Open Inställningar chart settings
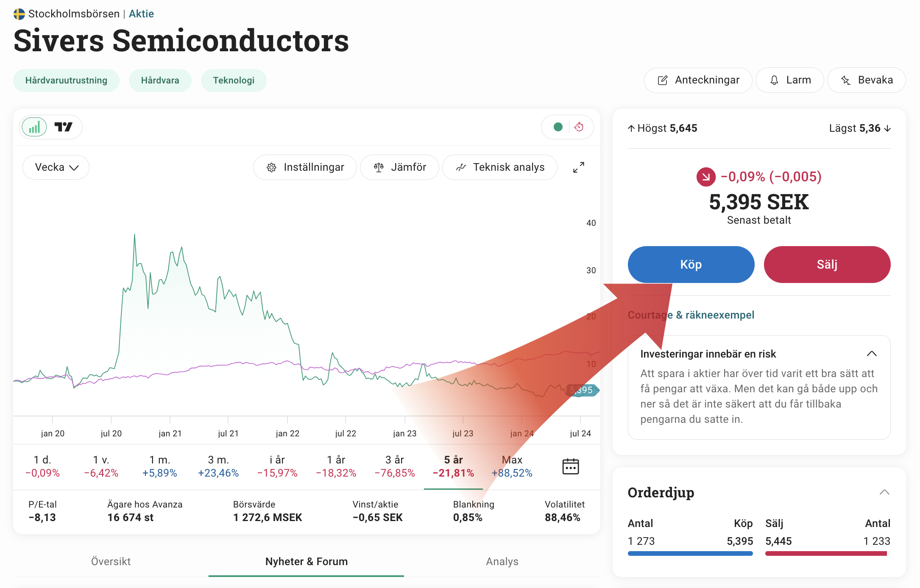The image size is (920, 588). (305, 167)
